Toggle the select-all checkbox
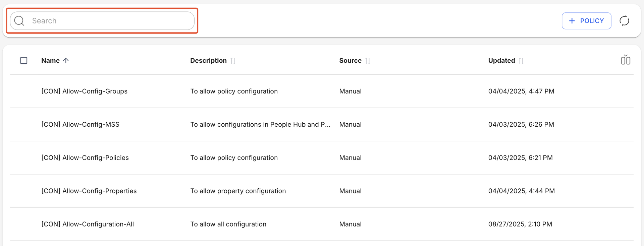The width and height of the screenshot is (644, 246). click(24, 61)
